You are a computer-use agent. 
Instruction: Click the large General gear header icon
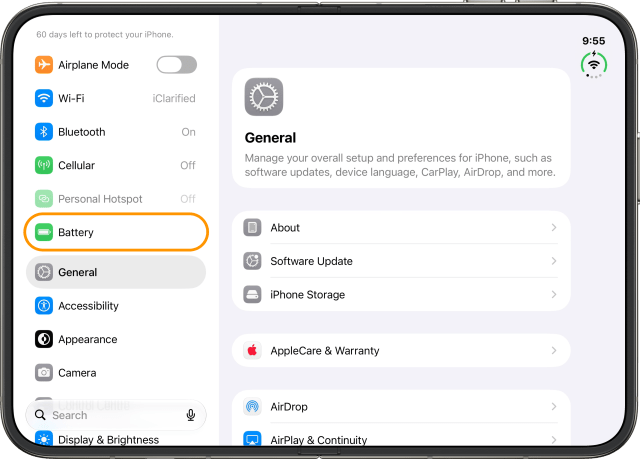pyautogui.click(x=264, y=97)
